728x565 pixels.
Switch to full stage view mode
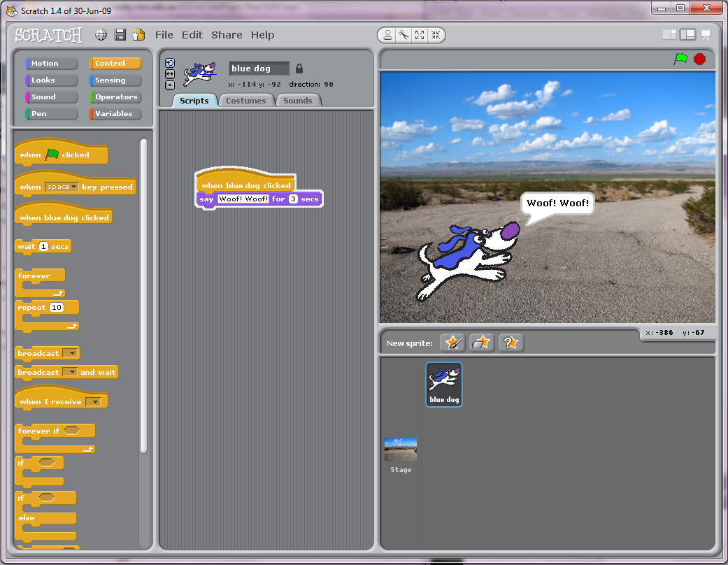687,34
